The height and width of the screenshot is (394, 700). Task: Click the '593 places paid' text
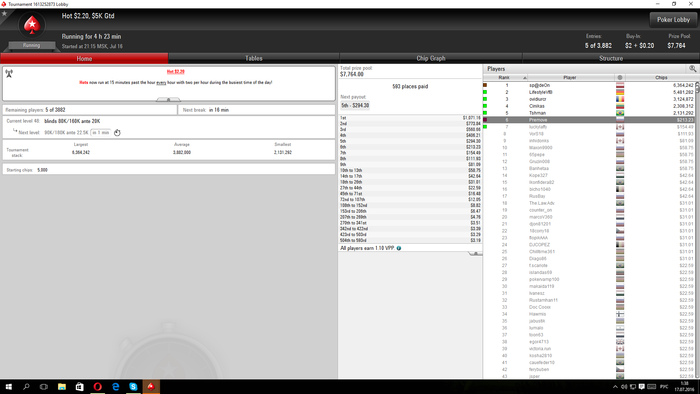[410, 87]
